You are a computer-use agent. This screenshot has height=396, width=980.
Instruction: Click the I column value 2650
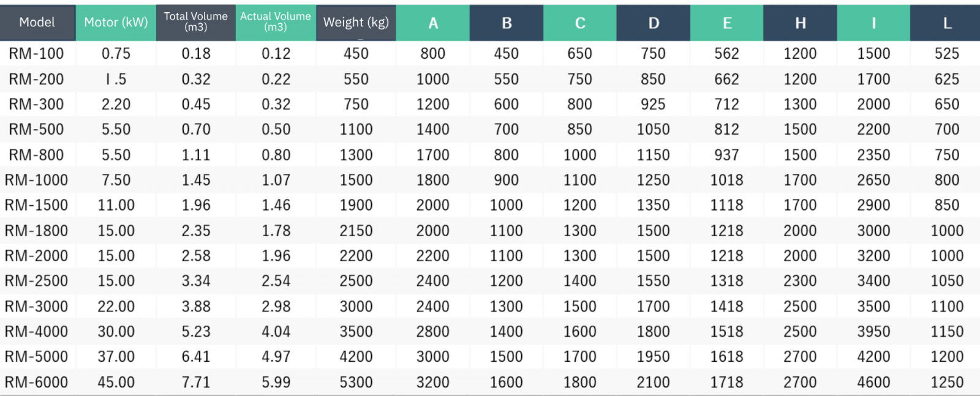(x=873, y=180)
